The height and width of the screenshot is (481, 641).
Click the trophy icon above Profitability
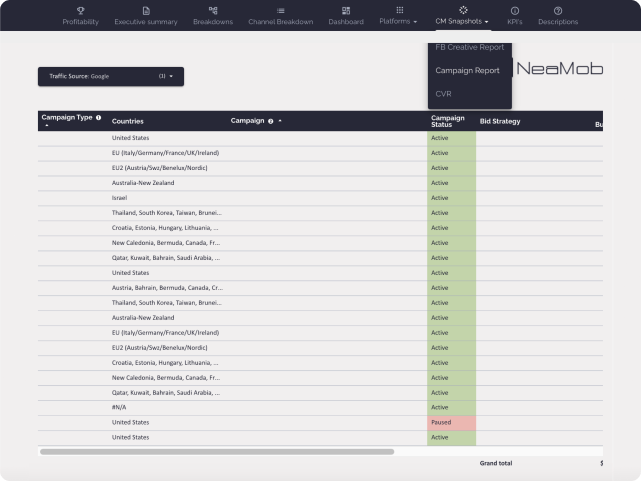(80, 10)
